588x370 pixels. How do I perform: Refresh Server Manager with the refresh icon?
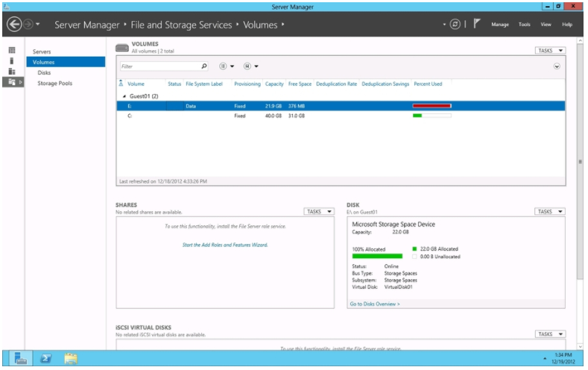455,25
